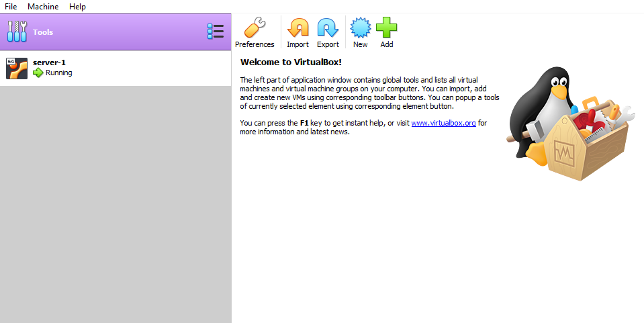Open the File menu
644x323 pixels.
(x=11, y=7)
